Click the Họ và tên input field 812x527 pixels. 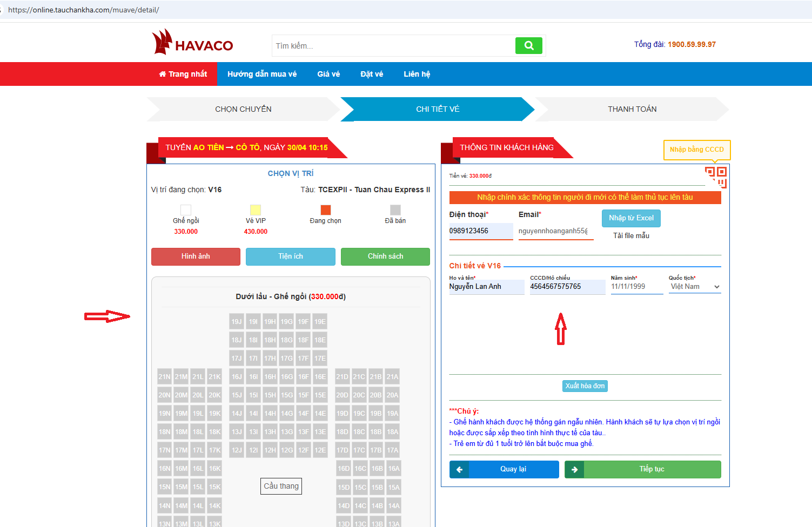pos(486,287)
